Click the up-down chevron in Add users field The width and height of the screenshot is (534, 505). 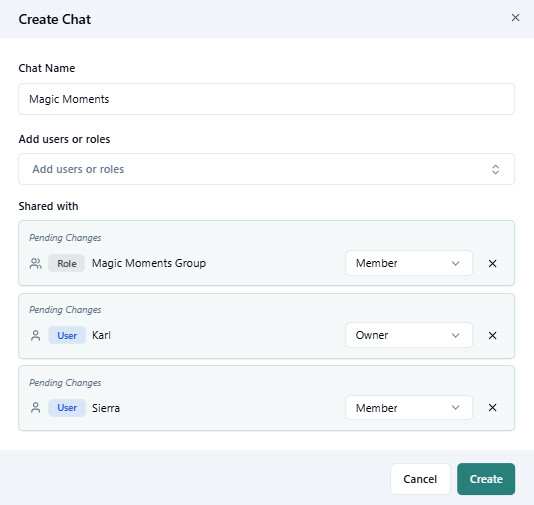click(496, 169)
